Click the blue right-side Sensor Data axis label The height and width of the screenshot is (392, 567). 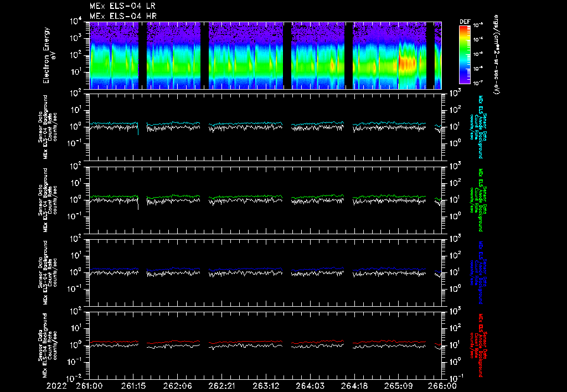pyautogui.click(x=478, y=272)
